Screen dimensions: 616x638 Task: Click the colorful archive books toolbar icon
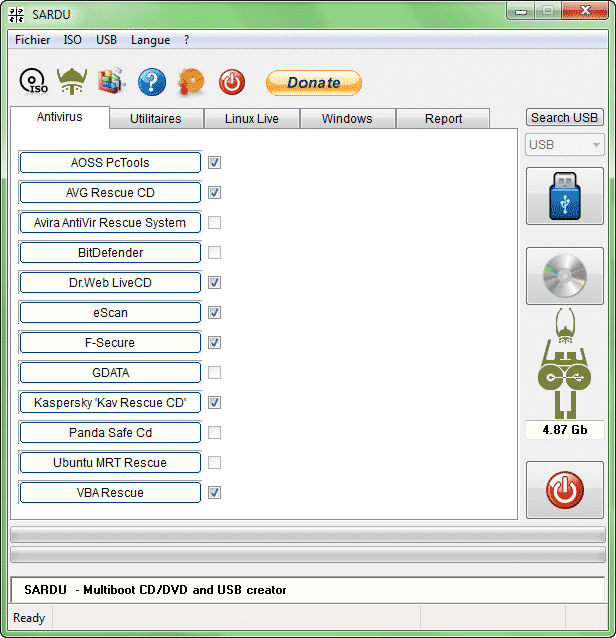111,81
